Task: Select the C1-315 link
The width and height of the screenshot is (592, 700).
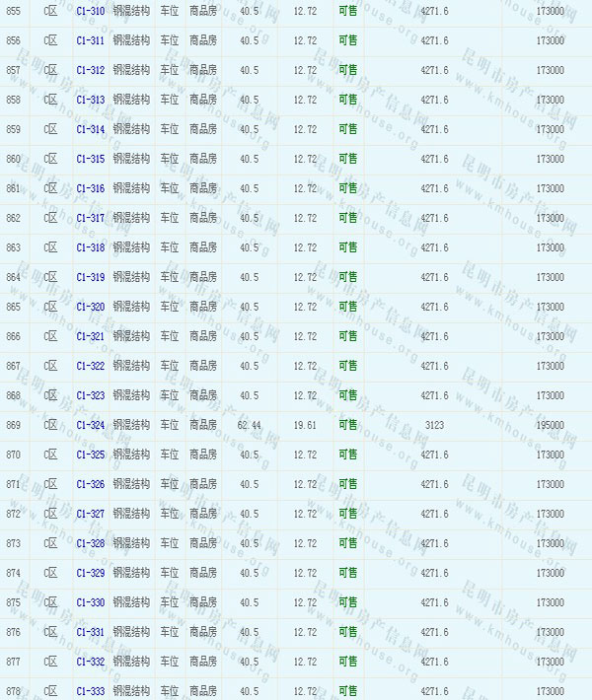Action: [90, 159]
